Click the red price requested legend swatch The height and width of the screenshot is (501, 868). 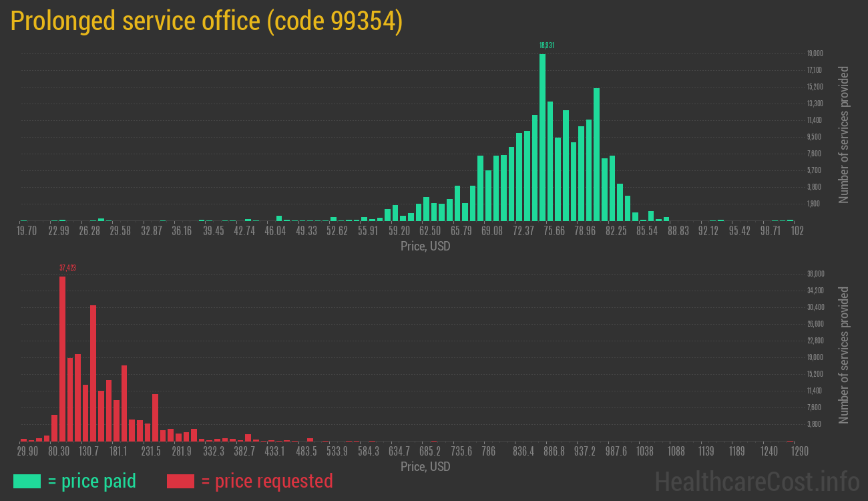[180, 481]
